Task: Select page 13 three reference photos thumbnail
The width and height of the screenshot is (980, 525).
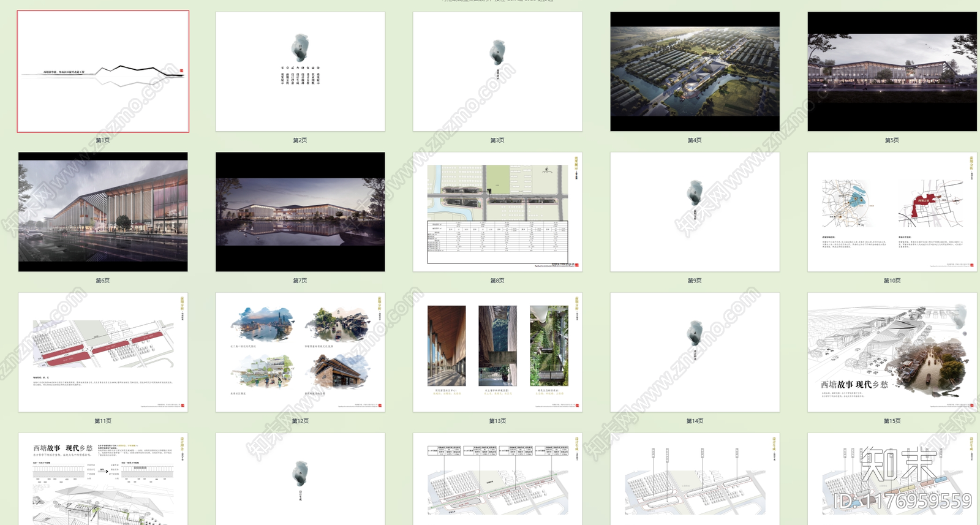Action: tap(497, 352)
